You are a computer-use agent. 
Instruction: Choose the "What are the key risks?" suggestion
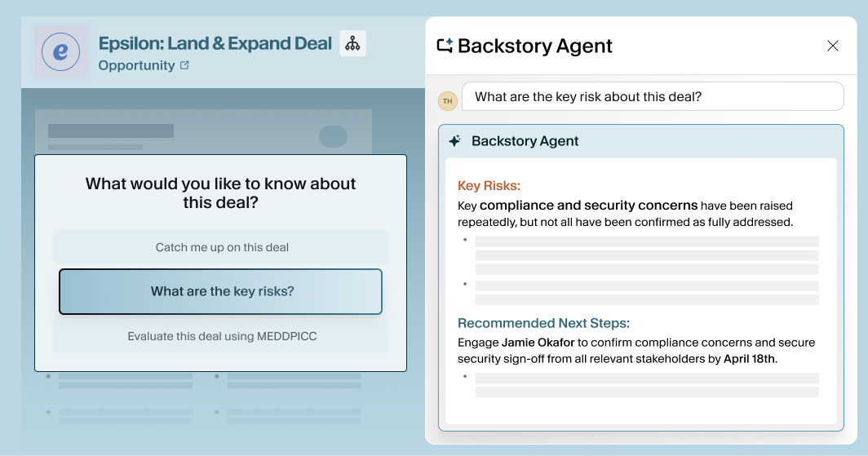point(221,291)
